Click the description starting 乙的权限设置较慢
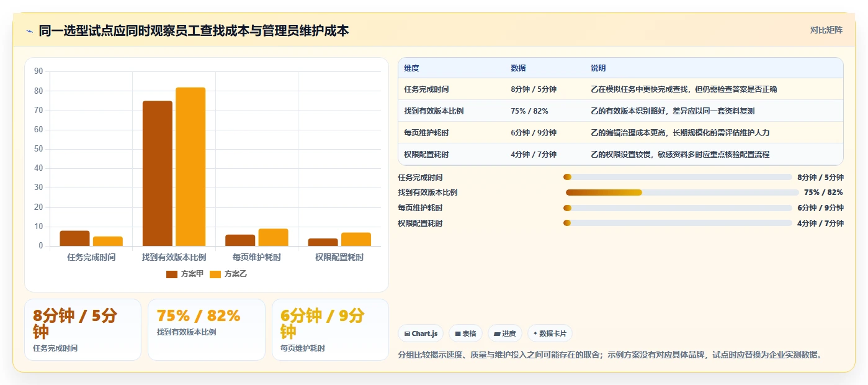The image size is (868, 385). coord(680,155)
